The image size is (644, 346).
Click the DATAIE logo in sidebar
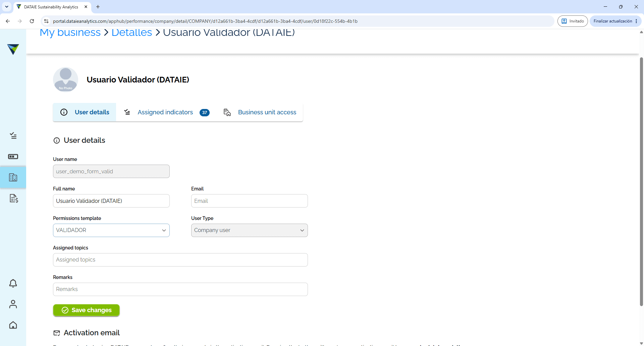tap(13, 49)
